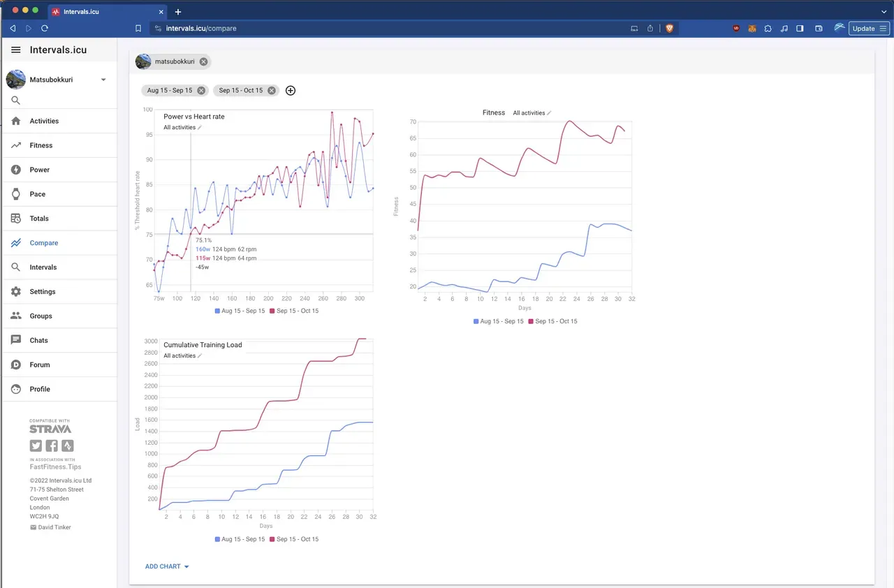Edit activities filter on Power vs Heart rate chart
Image resolution: width=894 pixels, height=588 pixels.
(200, 128)
